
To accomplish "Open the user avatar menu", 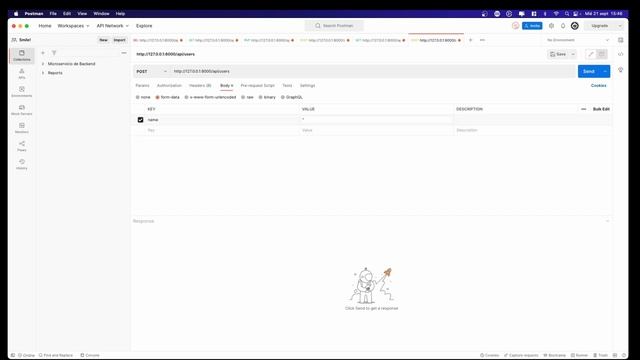I will [575, 26].
